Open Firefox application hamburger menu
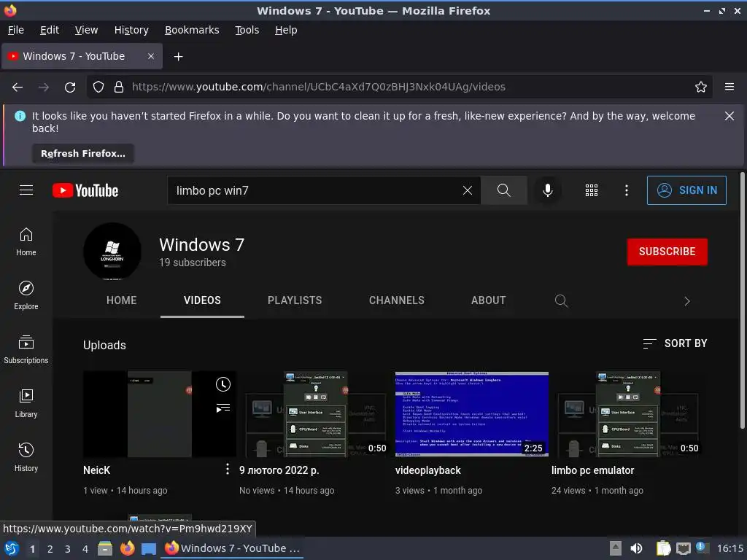This screenshot has height=560, width=747. [x=729, y=87]
